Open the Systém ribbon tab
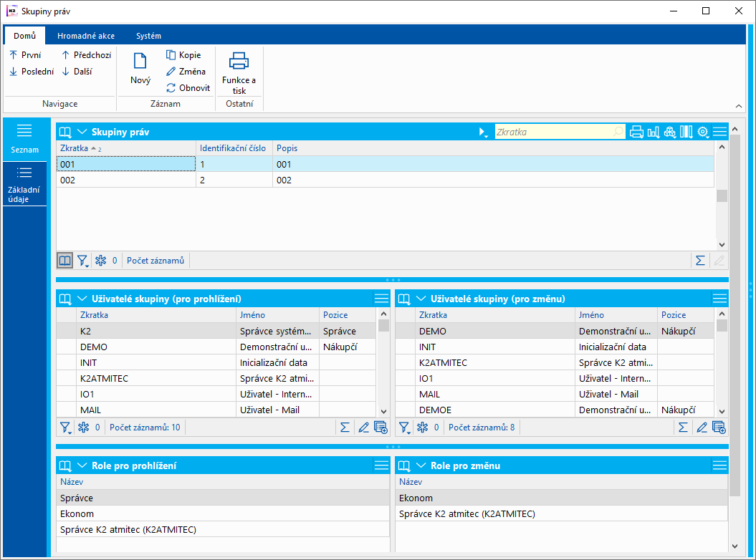 pos(148,36)
